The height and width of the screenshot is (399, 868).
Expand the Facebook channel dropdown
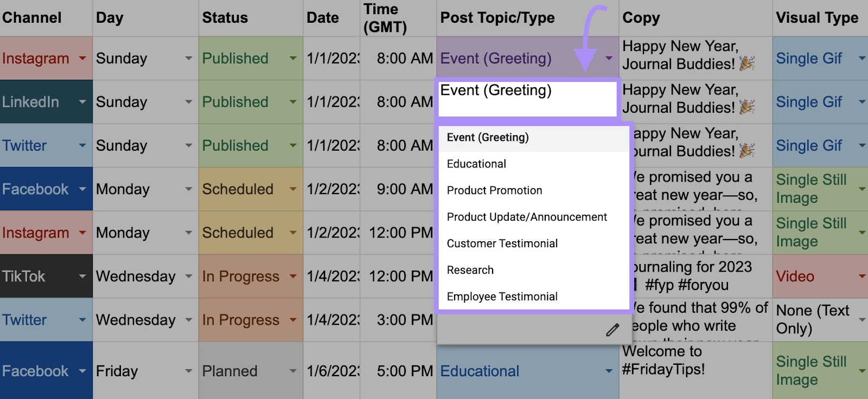click(82, 189)
